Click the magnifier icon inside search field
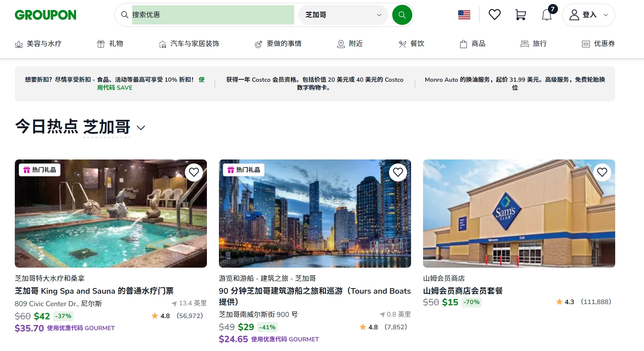644x351 pixels. coord(125,15)
